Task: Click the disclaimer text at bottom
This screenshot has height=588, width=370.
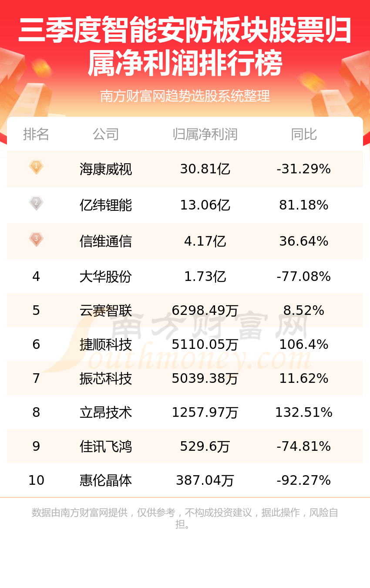Action: (185, 518)
